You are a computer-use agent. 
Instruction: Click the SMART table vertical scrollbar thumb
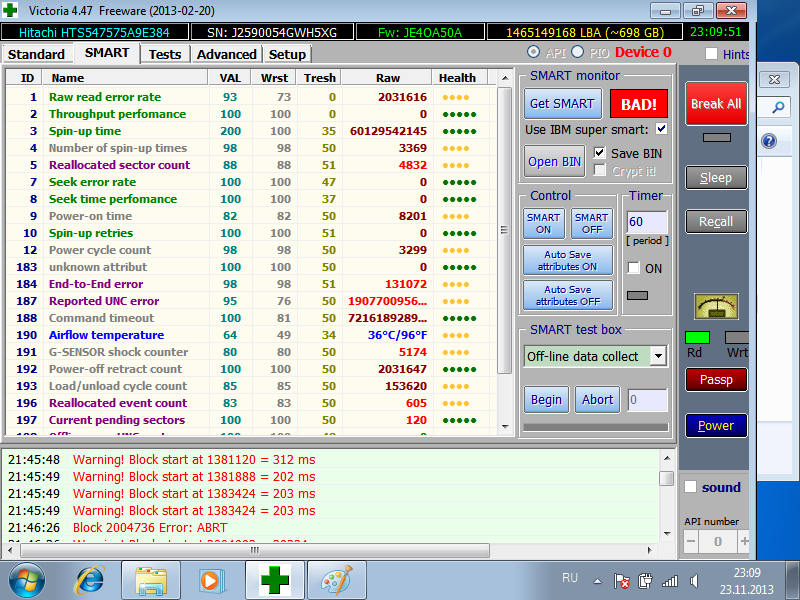(x=504, y=230)
